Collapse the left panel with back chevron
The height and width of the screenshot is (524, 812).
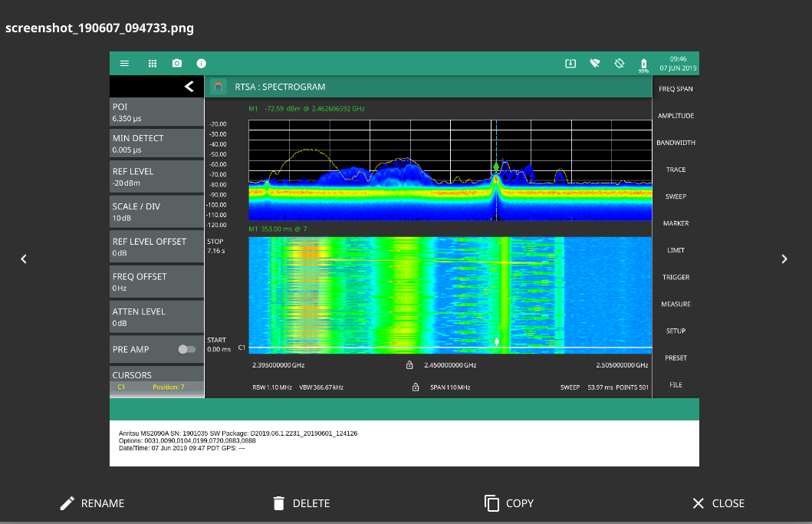189,87
